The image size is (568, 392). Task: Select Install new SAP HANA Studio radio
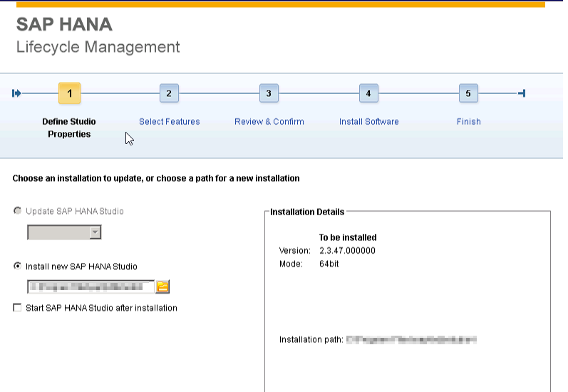pyautogui.click(x=17, y=267)
